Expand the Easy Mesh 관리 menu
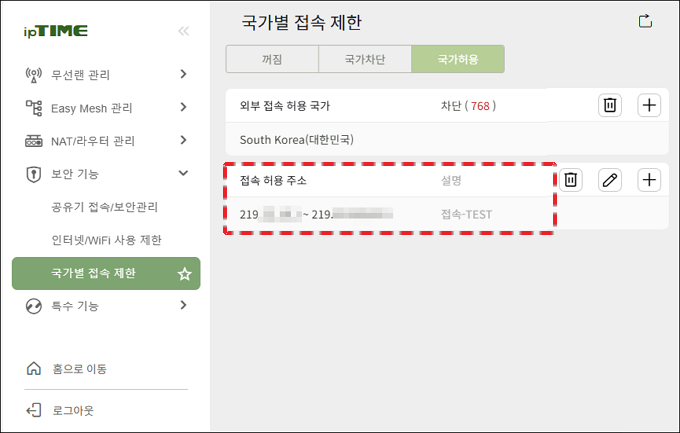The image size is (680, 433). coord(106,108)
